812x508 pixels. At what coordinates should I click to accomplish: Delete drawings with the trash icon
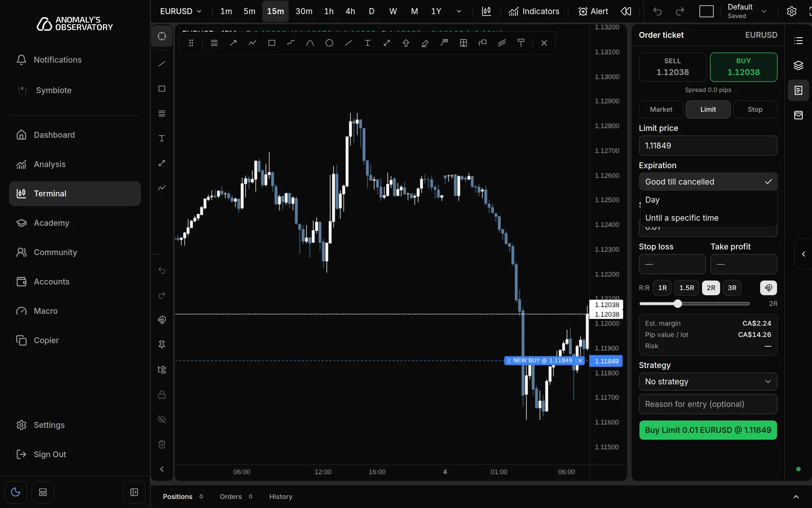pyautogui.click(x=162, y=444)
